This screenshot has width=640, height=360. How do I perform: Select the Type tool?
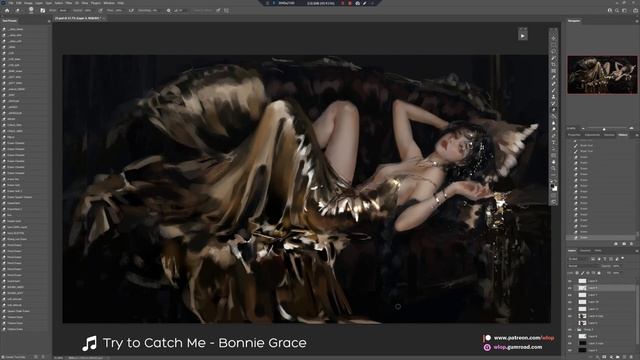pyautogui.click(x=554, y=142)
